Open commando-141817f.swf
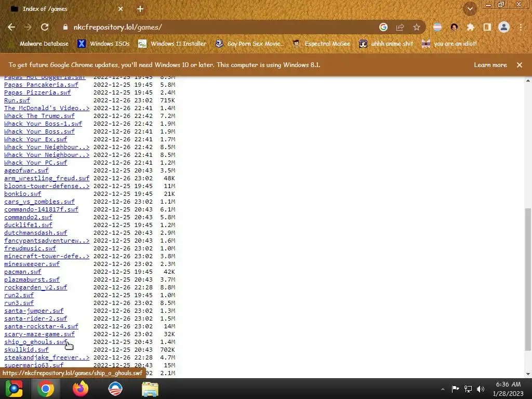 (41, 210)
